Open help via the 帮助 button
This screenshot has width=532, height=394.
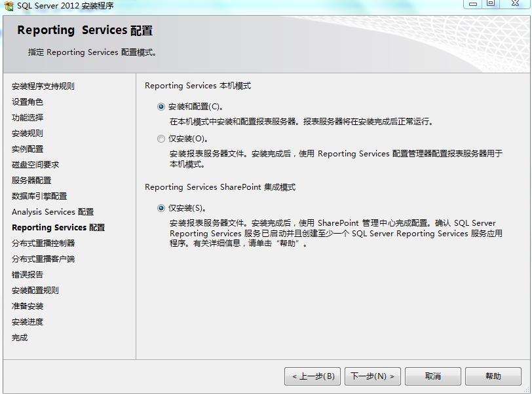[493, 376]
